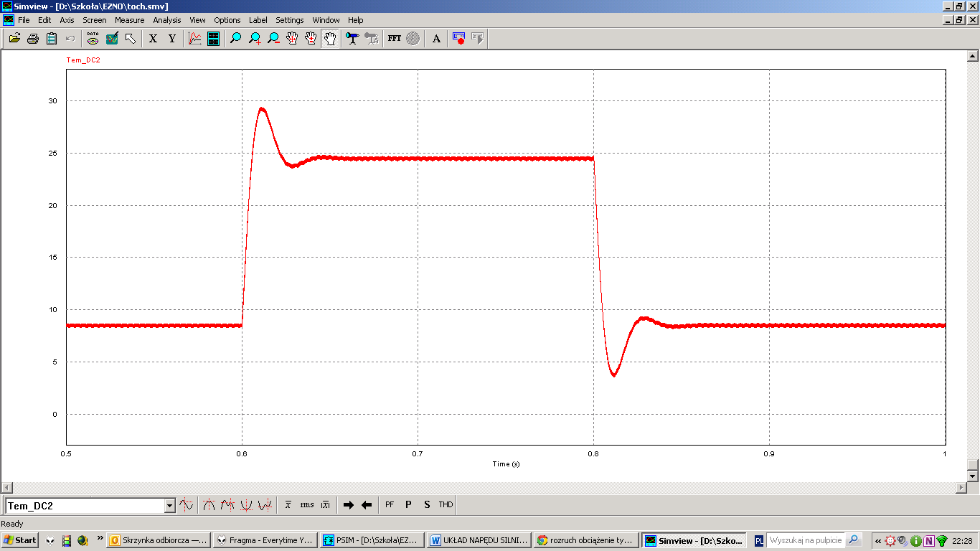
Task: Click the X axis settings button
Action: pyautogui.click(x=153, y=39)
